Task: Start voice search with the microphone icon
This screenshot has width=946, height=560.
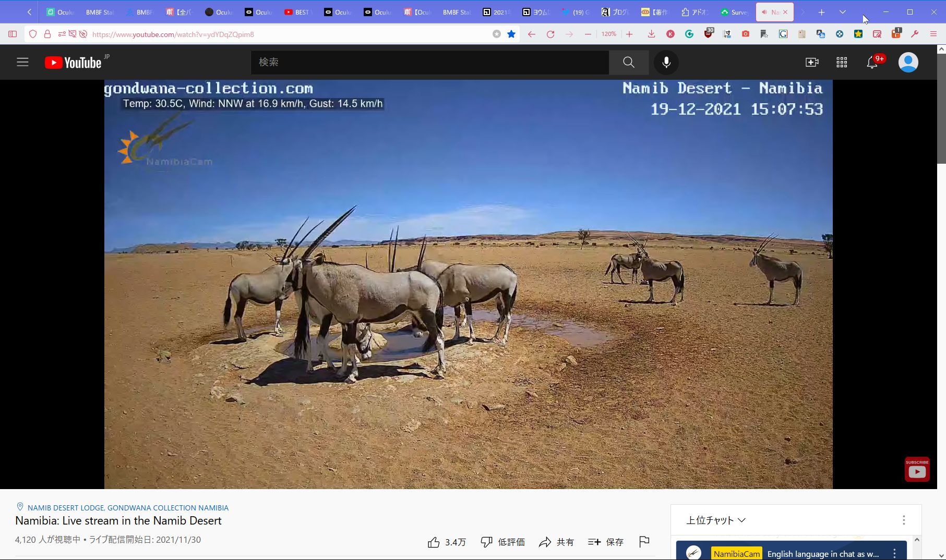Action: coord(666,62)
